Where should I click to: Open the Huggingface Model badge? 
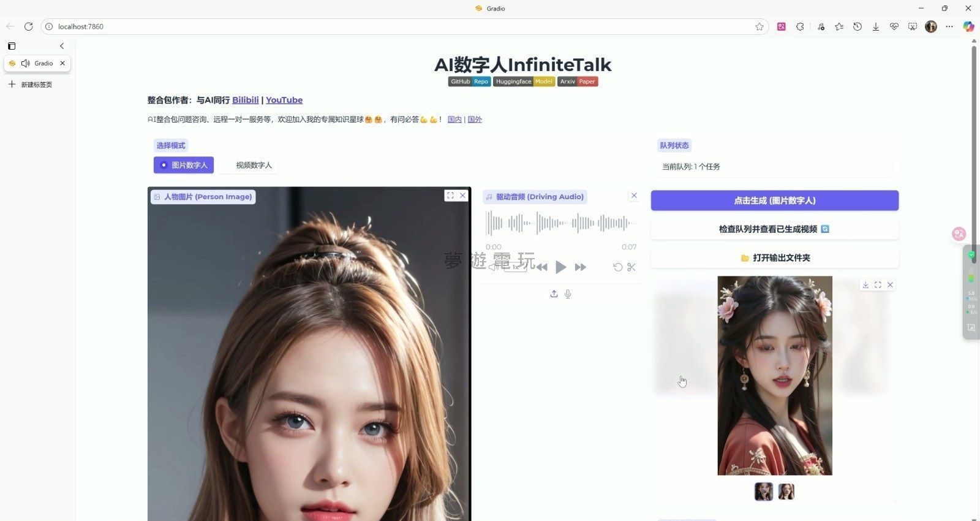point(524,82)
